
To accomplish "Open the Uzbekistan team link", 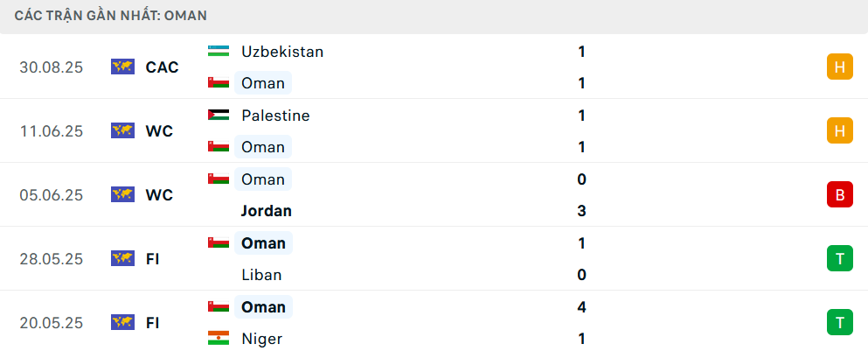I will [282, 52].
